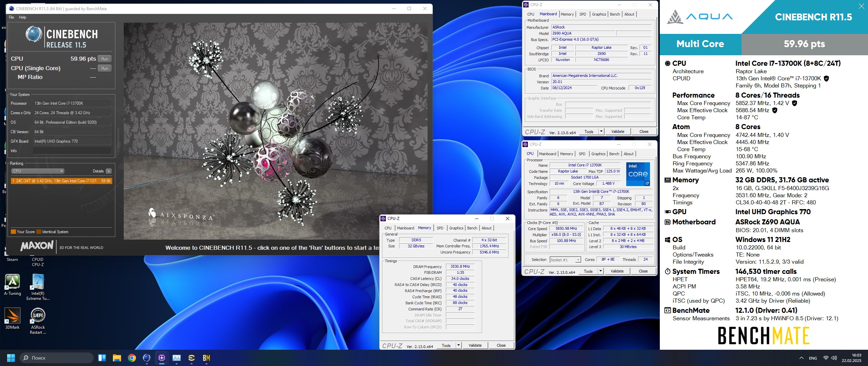Show hidden system tray icons

click(x=801, y=358)
